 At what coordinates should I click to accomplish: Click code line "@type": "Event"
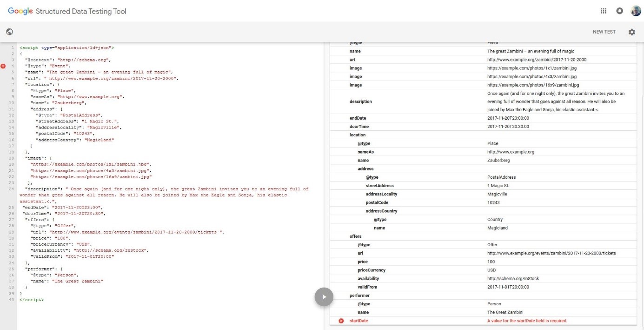tap(48, 66)
